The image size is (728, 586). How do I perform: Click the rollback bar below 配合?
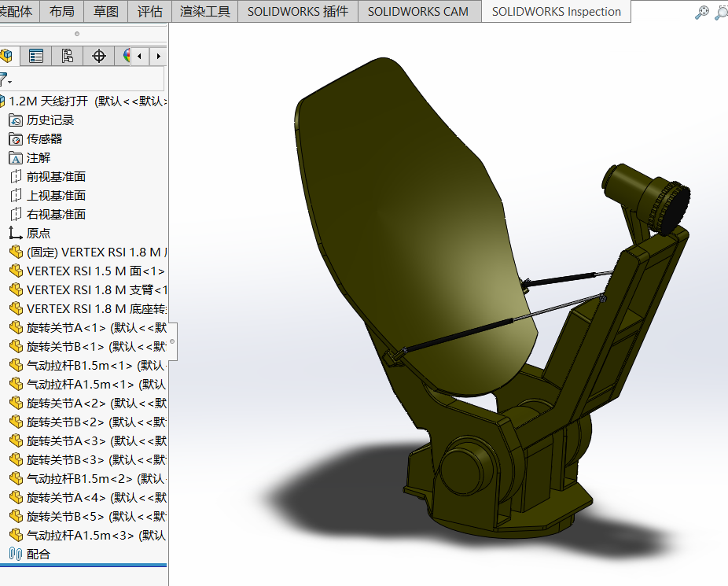click(83, 565)
